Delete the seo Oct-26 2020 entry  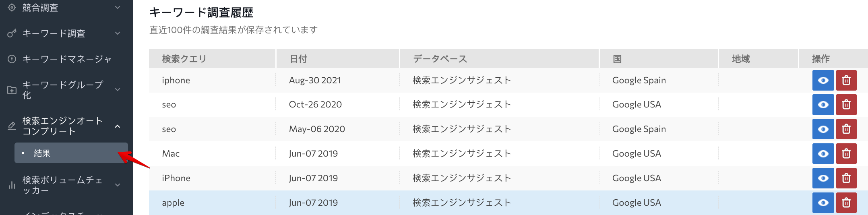pyautogui.click(x=846, y=105)
